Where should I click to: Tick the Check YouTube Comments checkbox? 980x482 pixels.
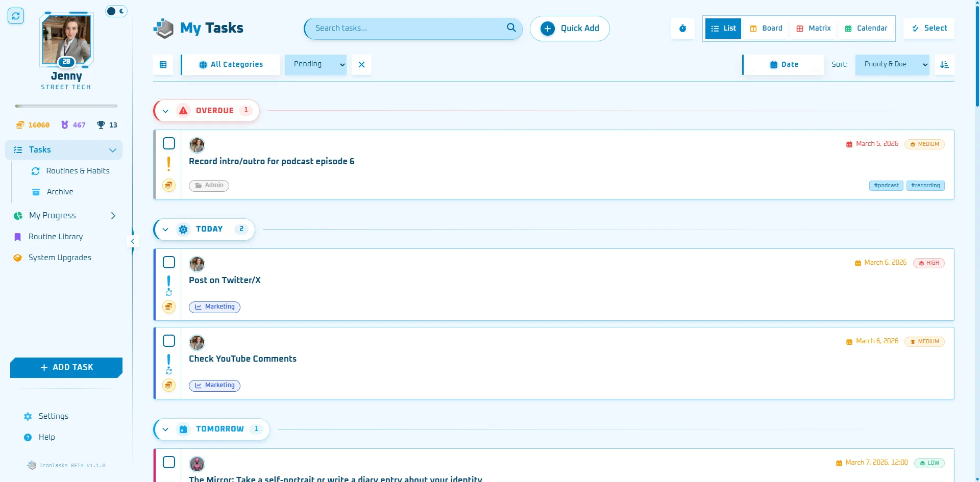click(x=169, y=341)
